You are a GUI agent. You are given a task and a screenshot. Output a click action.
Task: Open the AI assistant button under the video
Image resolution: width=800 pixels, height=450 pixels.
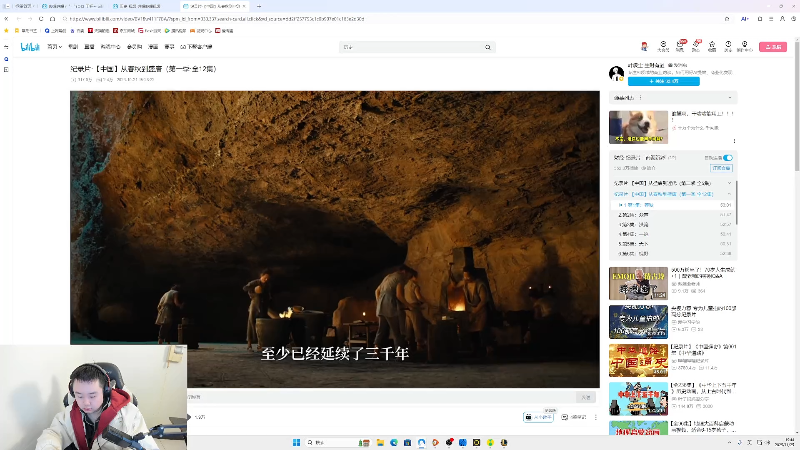point(538,417)
